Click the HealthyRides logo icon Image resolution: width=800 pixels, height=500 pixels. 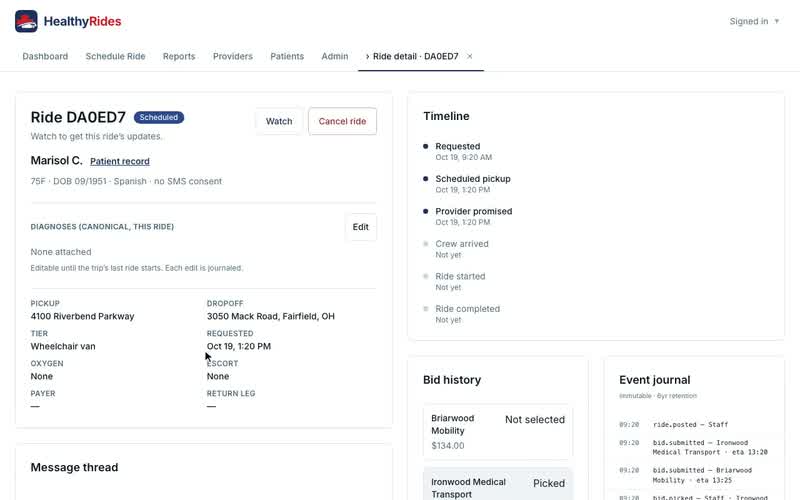pyautogui.click(x=26, y=21)
